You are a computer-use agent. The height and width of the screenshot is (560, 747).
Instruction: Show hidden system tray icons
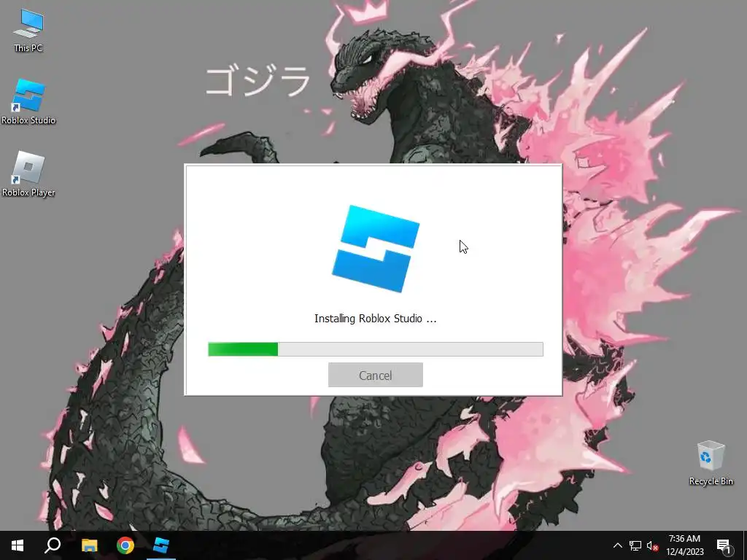[617, 545]
